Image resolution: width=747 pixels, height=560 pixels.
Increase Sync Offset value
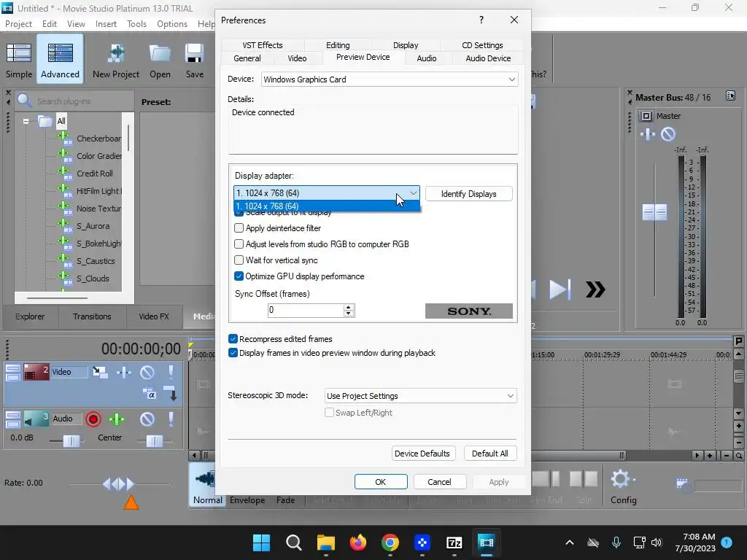pyautogui.click(x=348, y=307)
